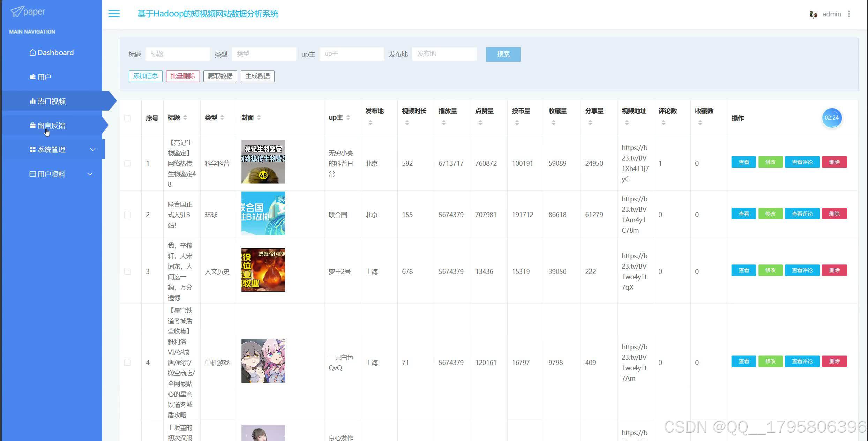The image size is (868, 441).
Task: Sort by the 点赞量 column sort arrows
Action: click(480, 123)
